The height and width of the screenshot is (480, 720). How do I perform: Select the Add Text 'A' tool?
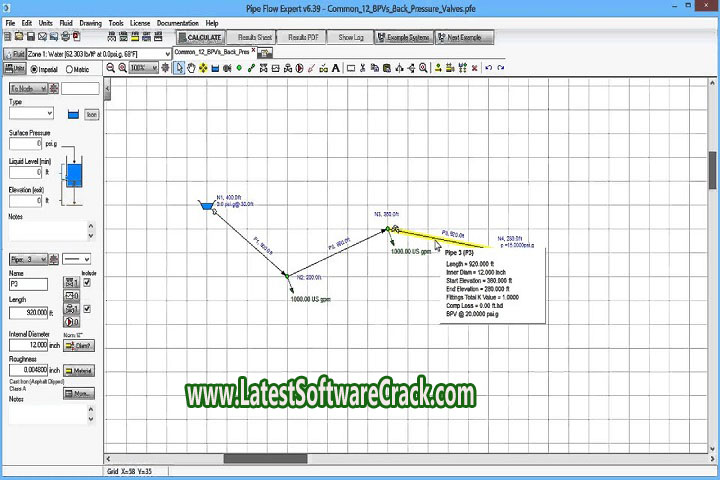[x=336, y=68]
